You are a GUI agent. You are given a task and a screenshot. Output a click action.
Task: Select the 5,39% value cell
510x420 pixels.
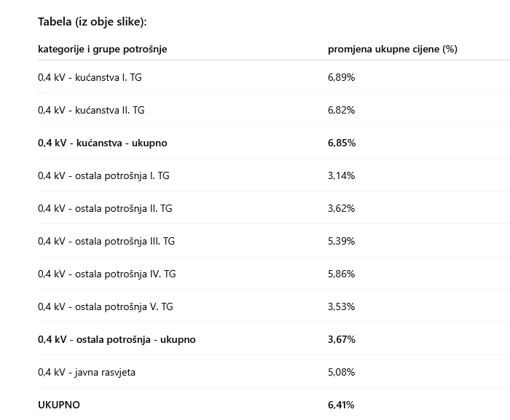[x=341, y=241]
